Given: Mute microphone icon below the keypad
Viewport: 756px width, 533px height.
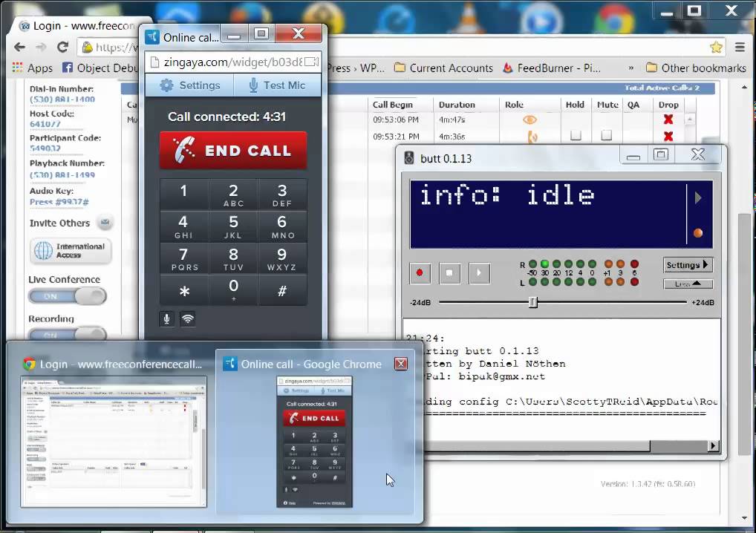Looking at the screenshot, I should pyautogui.click(x=166, y=319).
